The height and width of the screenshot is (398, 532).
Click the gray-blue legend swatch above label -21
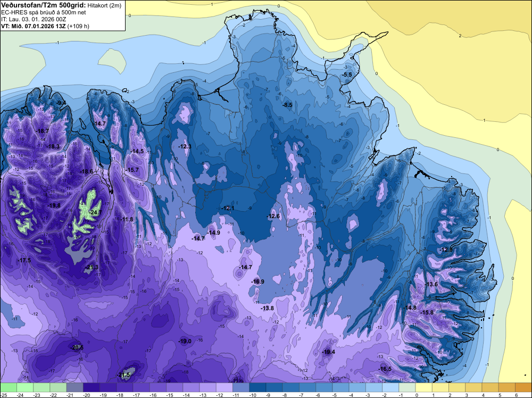[74, 387]
